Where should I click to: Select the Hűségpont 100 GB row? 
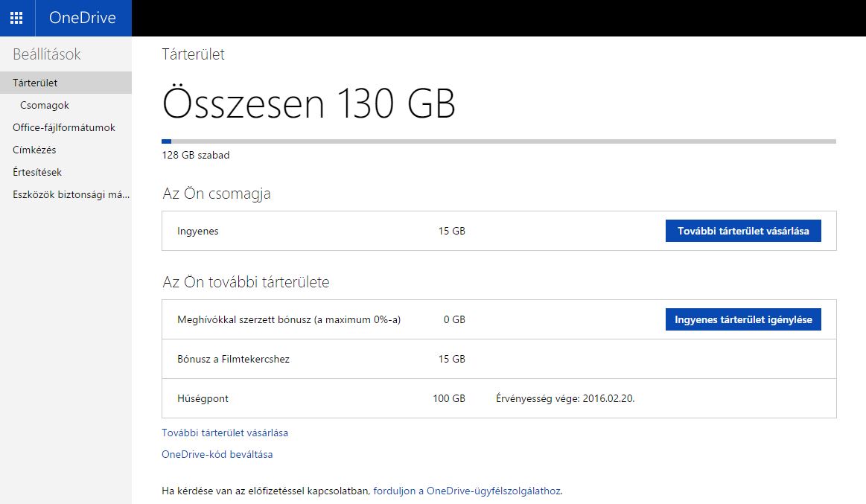click(x=320, y=398)
